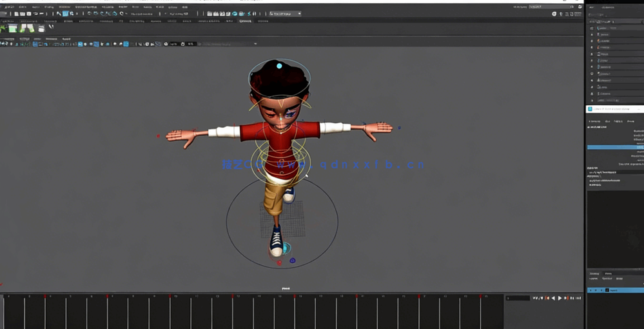644x329 pixels.
Task: Click the play backward button in playback controls
Action: 553,298
